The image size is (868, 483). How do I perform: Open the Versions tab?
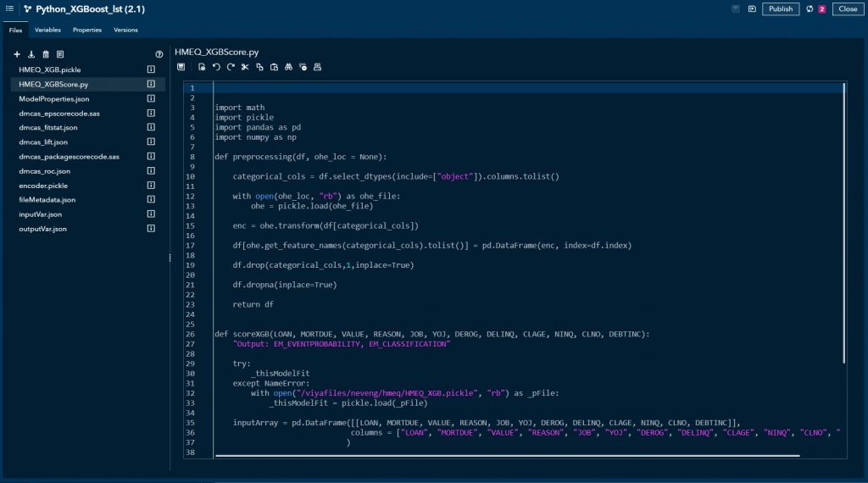pos(125,30)
